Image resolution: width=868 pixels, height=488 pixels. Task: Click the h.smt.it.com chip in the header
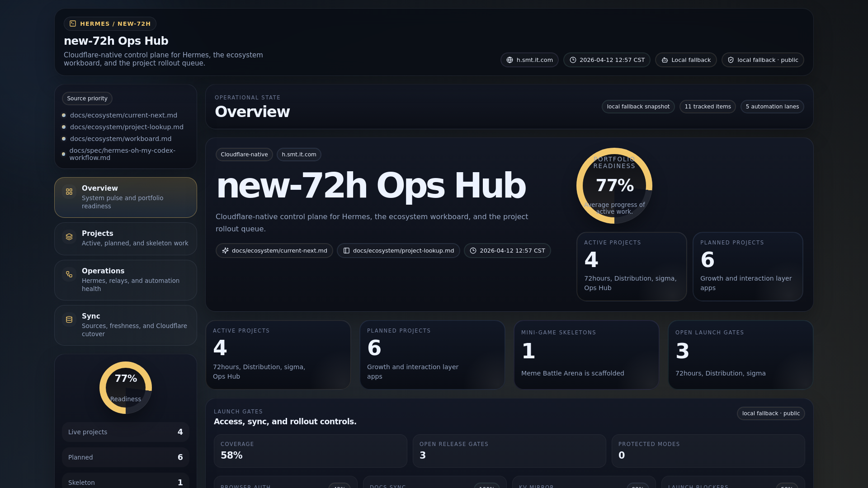coord(529,60)
